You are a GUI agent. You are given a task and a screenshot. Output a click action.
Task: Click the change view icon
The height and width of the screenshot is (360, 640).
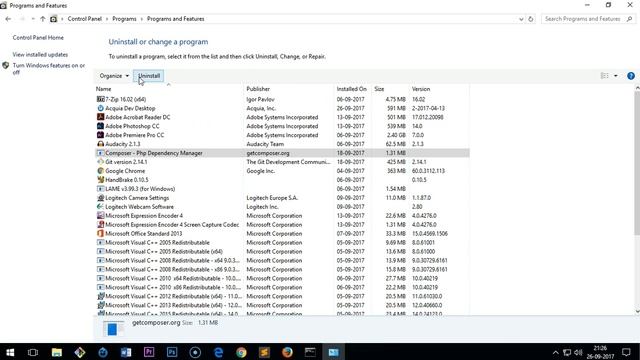click(604, 76)
